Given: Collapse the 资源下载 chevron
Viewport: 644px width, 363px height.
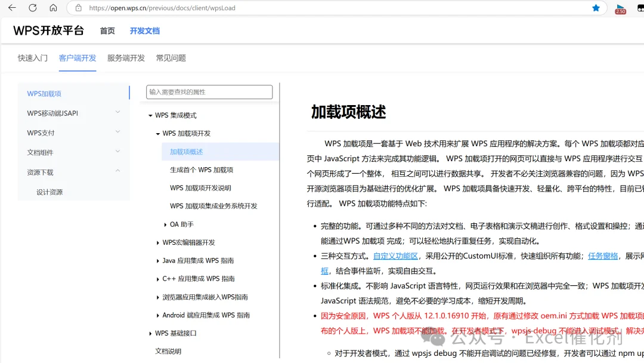Looking at the screenshot, I should pyautogui.click(x=118, y=171).
